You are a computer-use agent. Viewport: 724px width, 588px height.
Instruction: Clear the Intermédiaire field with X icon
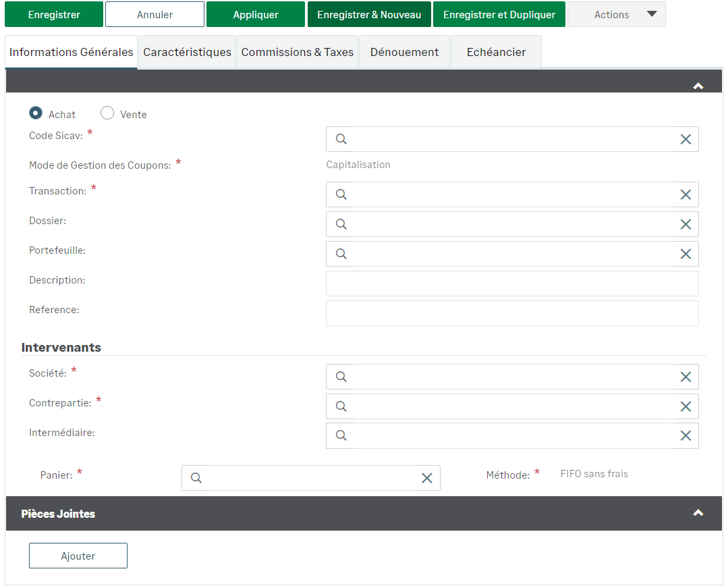pos(686,436)
